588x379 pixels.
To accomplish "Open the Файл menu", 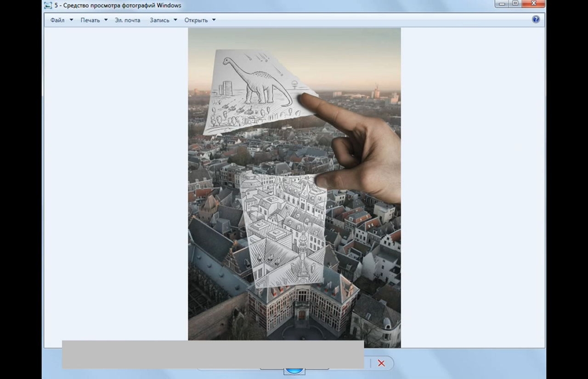I will pos(62,20).
